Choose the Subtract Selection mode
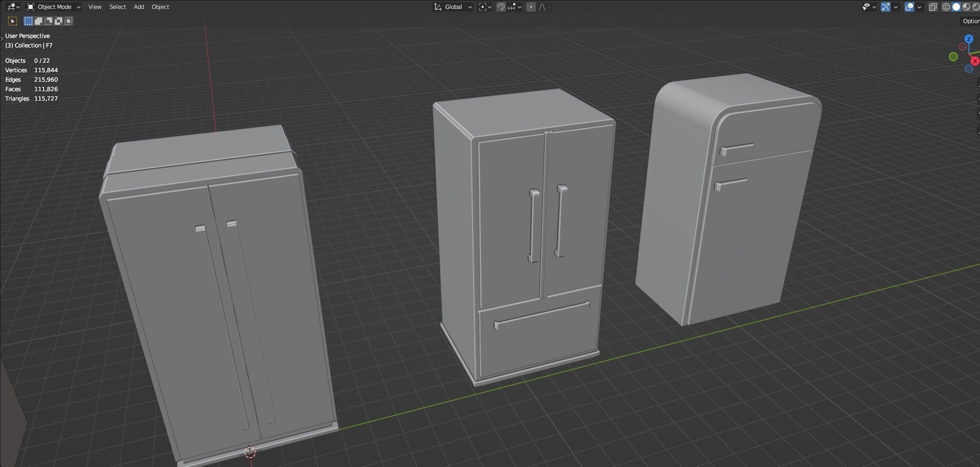 [x=48, y=21]
